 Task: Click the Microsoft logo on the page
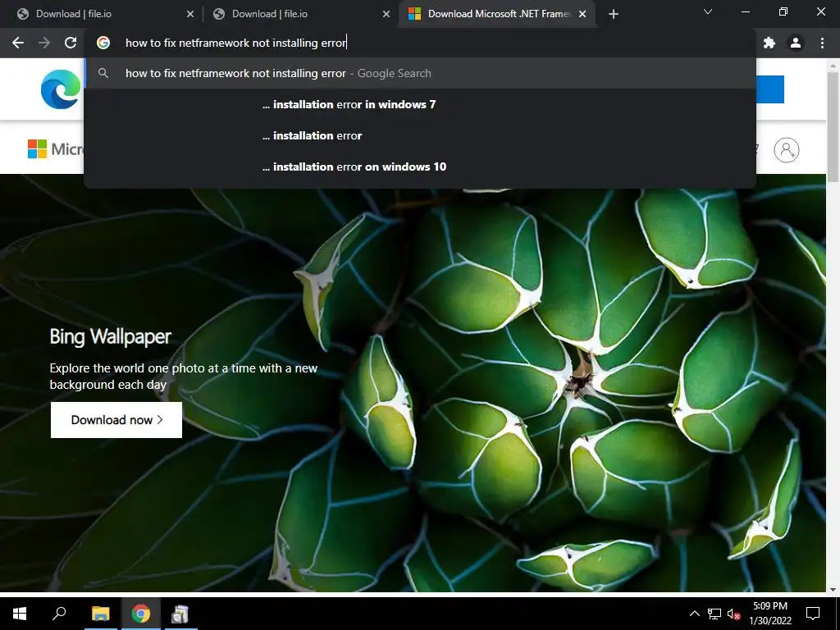(55, 149)
